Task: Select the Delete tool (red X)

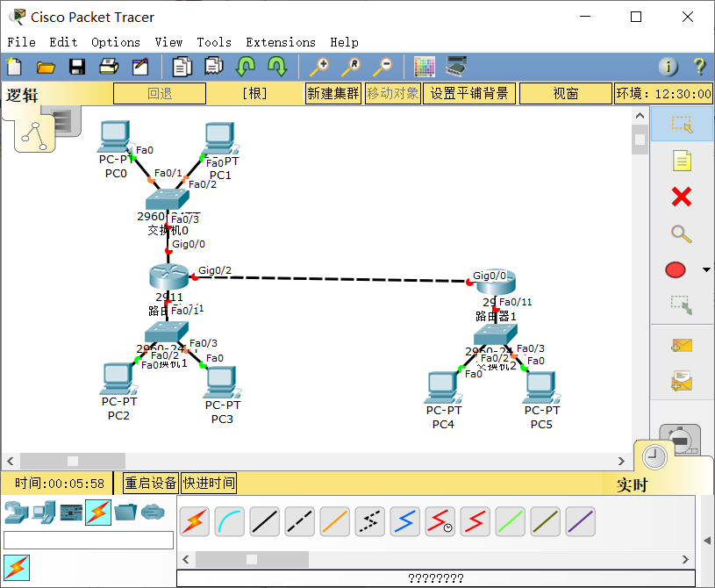Action: pyautogui.click(x=683, y=197)
